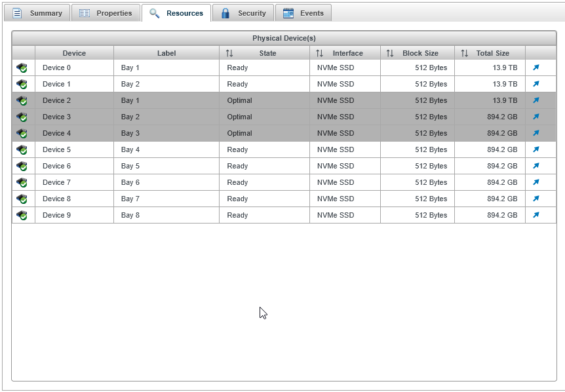Viewport: 565px width, 392px height.
Task: Open the Properties tab
Action: coord(106,13)
